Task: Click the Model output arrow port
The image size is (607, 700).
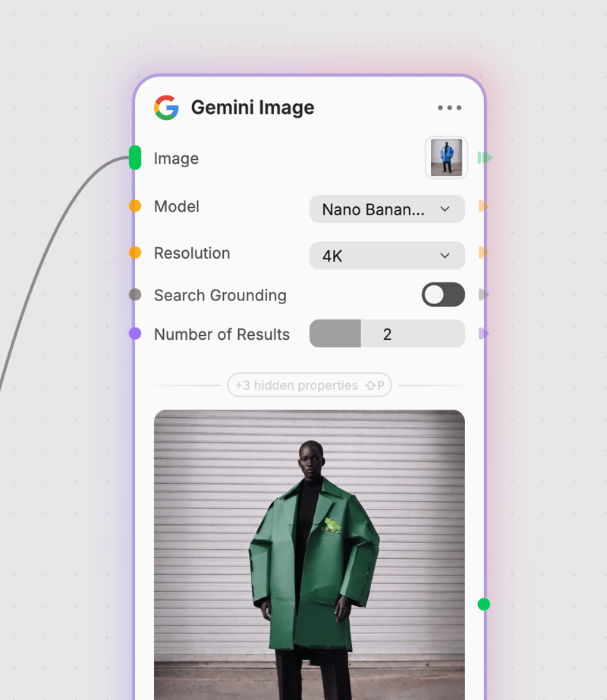Action: click(483, 206)
